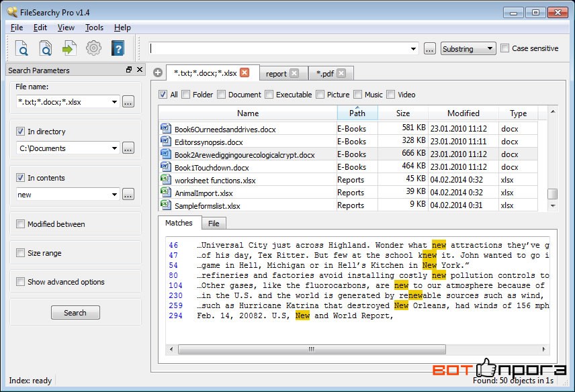575x392 pixels.
Task: Click the export results green arrow icon
Action: (69, 48)
